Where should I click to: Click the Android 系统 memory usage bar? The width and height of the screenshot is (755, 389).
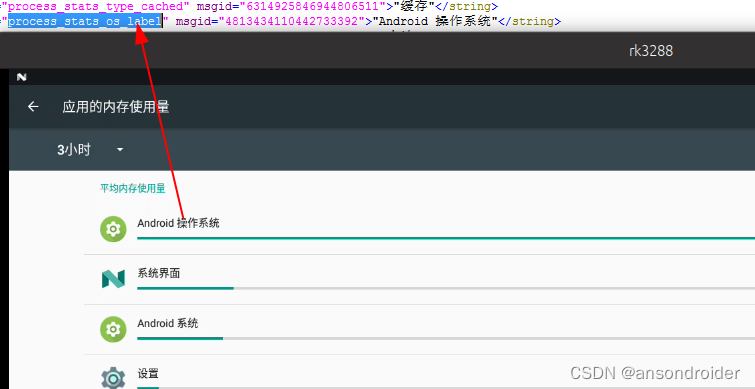[446, 338]
